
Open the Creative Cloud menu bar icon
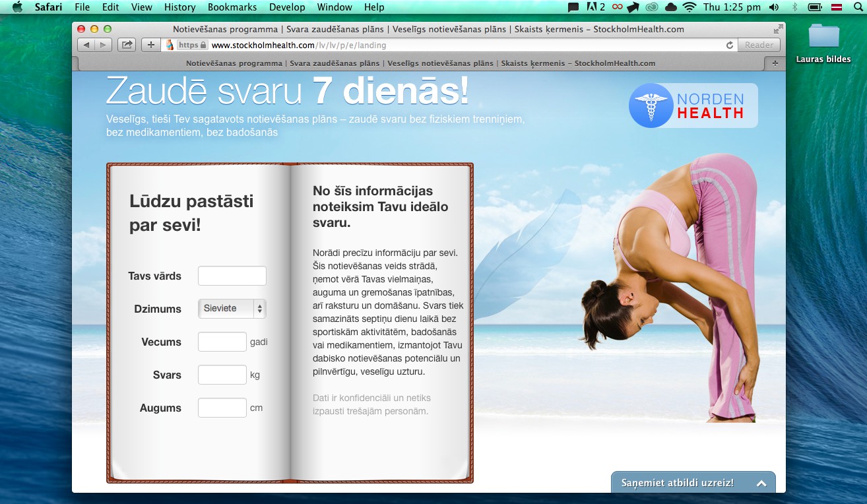[652, 7]
